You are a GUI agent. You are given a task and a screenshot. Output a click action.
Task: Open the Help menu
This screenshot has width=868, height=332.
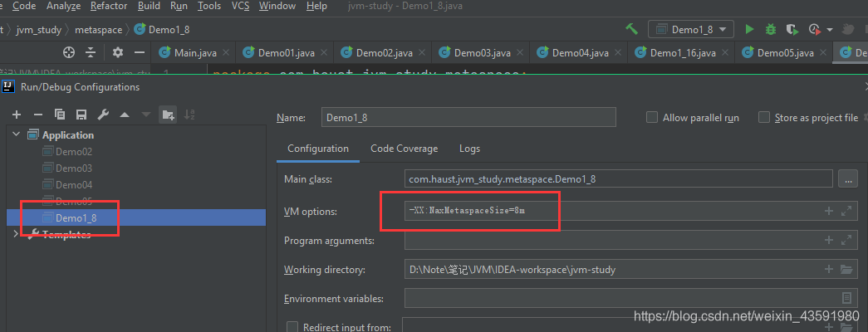click(x=316, y=6)
